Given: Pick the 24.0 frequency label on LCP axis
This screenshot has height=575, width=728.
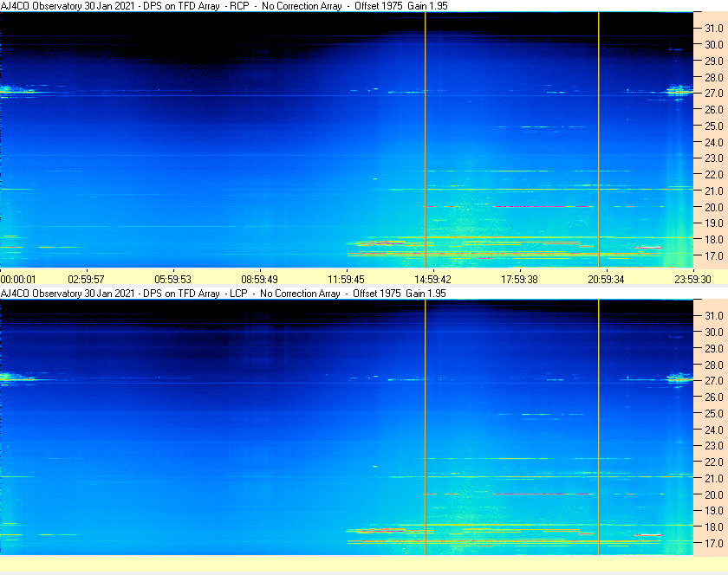Looking at the screenshot, I should tap(714, 430).
